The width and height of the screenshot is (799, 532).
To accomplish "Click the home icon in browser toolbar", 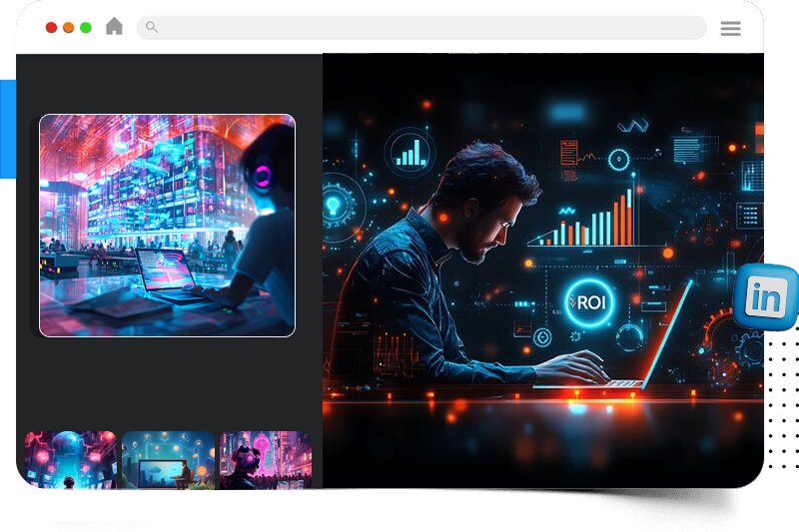I will (x=115, y=27).
